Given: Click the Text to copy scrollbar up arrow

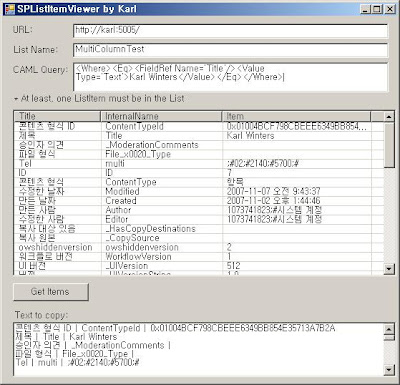Looking at the screenshot, I should pos(389,329).
